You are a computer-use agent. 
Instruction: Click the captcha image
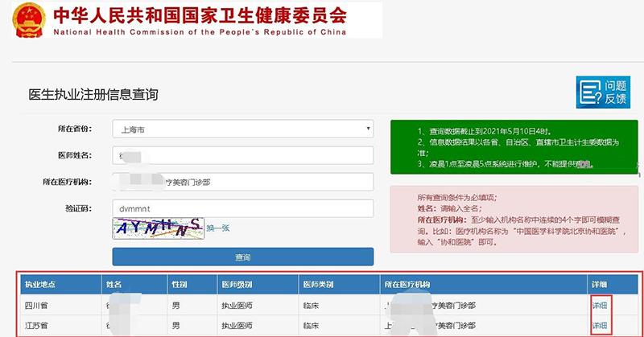[157, 229]
